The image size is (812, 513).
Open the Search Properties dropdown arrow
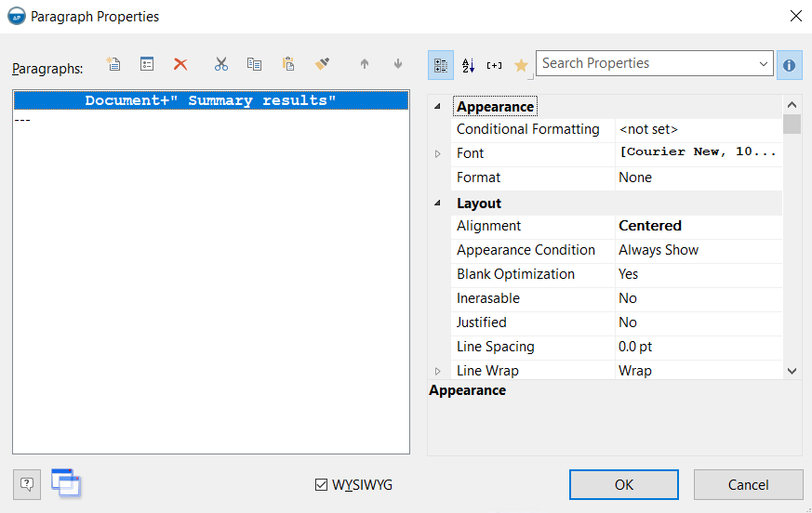(x=764, y=64)
